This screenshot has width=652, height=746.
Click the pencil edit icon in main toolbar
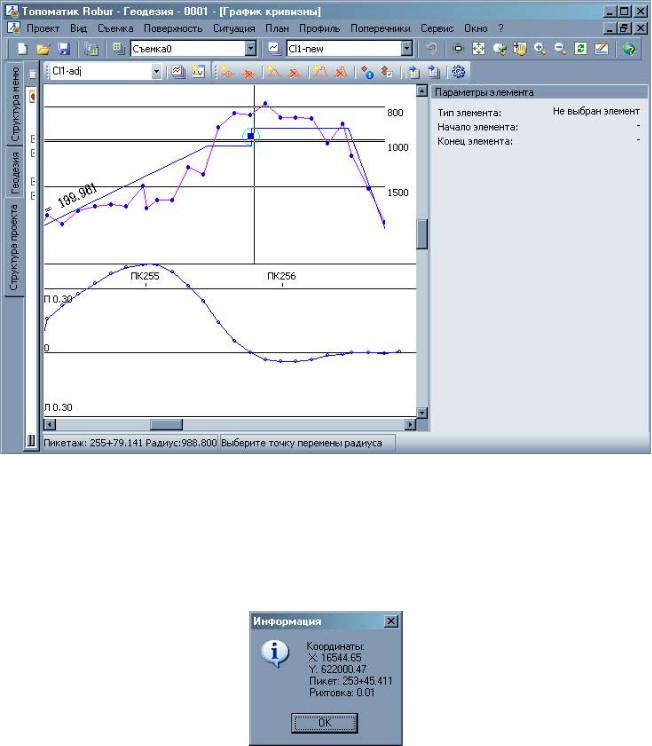click(x=602, y=49)
